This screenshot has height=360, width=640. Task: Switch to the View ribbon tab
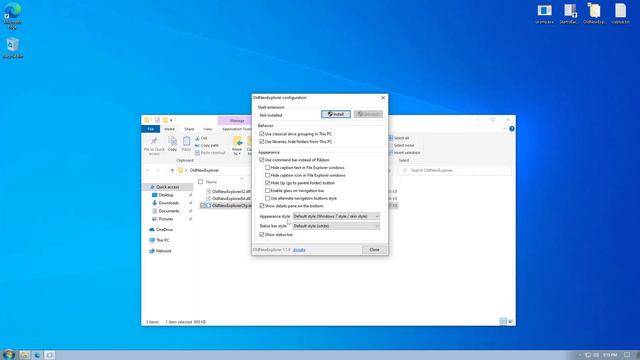pyautogui.click(x=207, y=129)
